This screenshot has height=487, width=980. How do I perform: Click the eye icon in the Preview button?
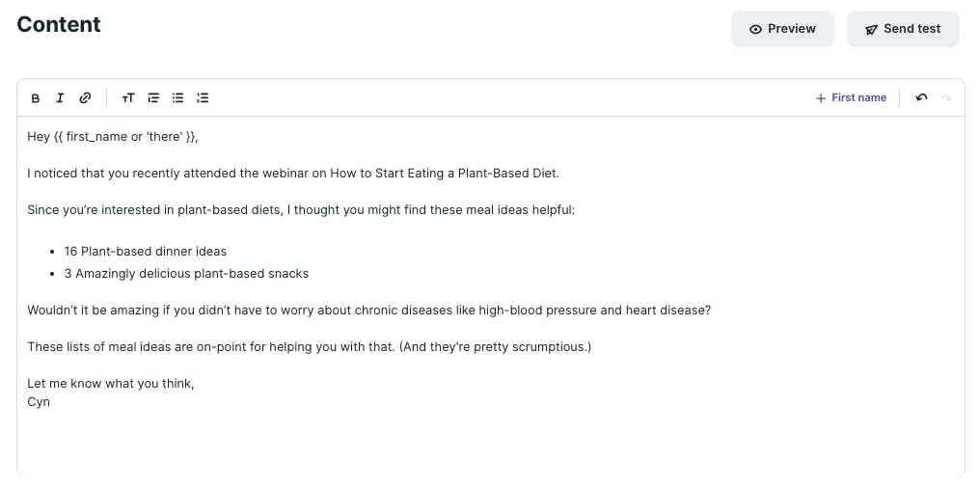pos(755,29)
